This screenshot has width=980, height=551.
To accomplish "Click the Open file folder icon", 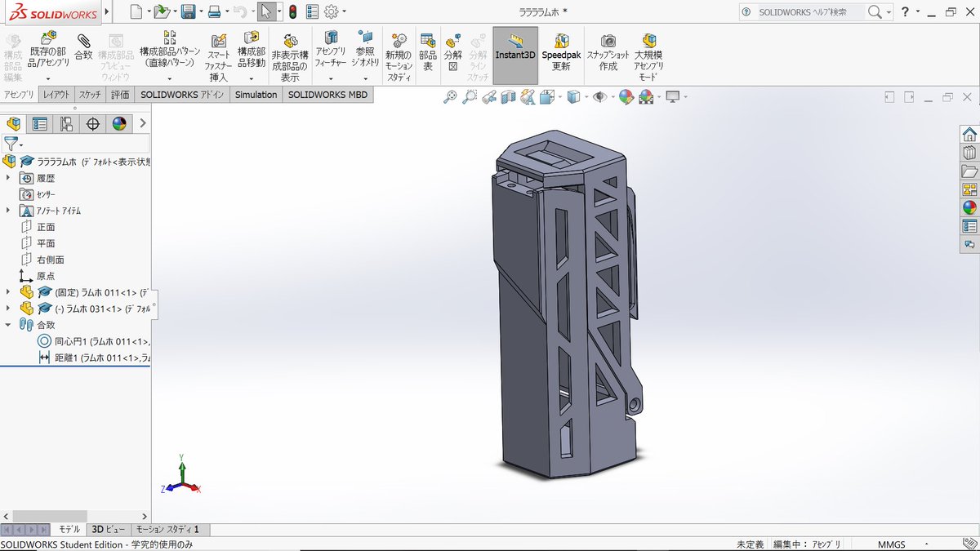I will (x=162, y=11).
